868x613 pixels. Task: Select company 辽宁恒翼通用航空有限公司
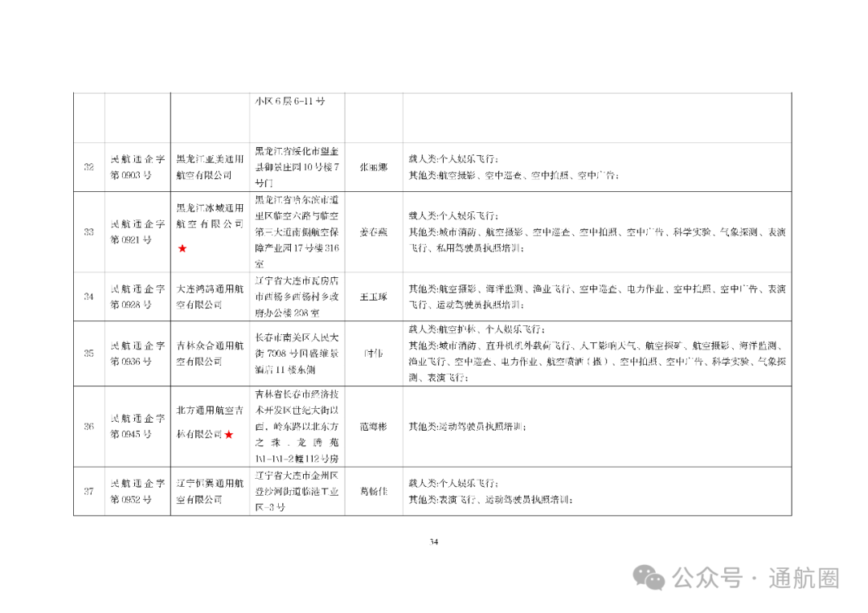[x=210, y=492]
